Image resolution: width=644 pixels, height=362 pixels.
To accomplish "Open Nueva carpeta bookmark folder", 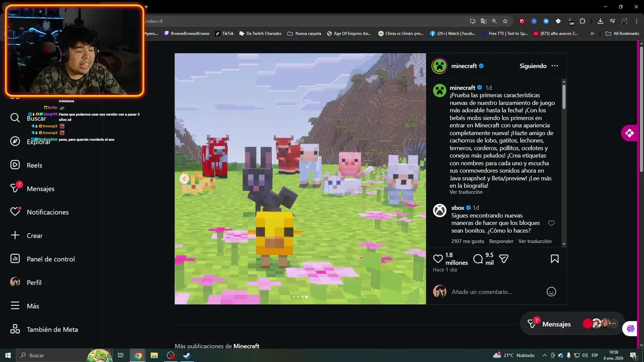I will [304, 34].
